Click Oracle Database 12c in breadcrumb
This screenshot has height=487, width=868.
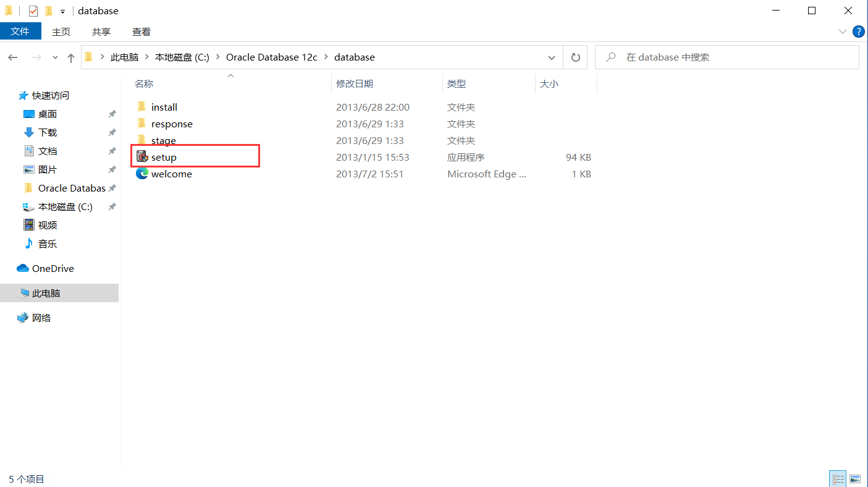(272, 57)
